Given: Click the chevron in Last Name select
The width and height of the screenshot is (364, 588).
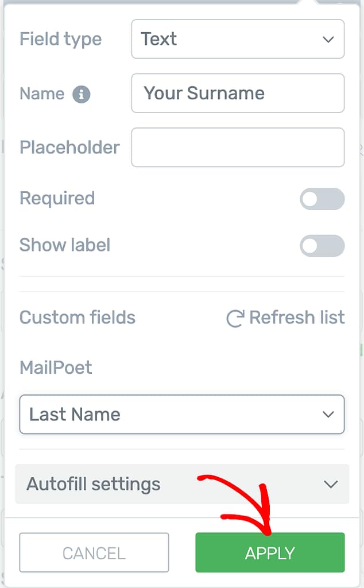Looking at the screenshot, I should 328,415.
